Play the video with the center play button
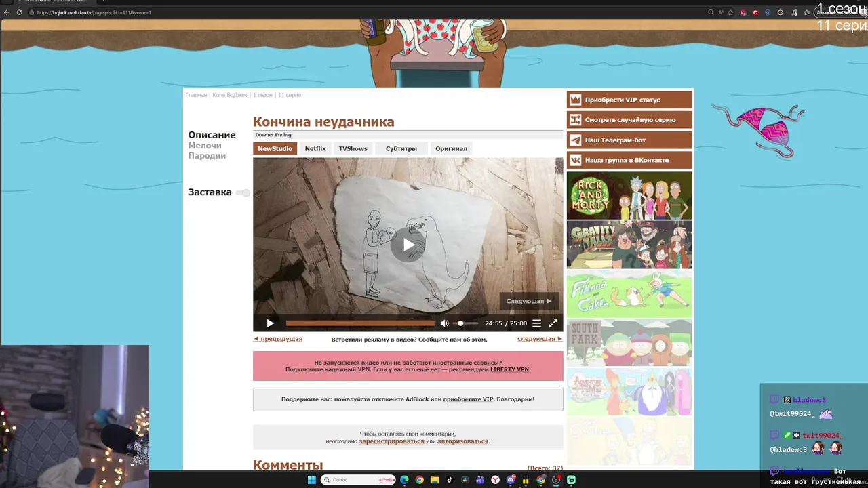This screenshot has width=868, height=488. click(x=408, y=245)
